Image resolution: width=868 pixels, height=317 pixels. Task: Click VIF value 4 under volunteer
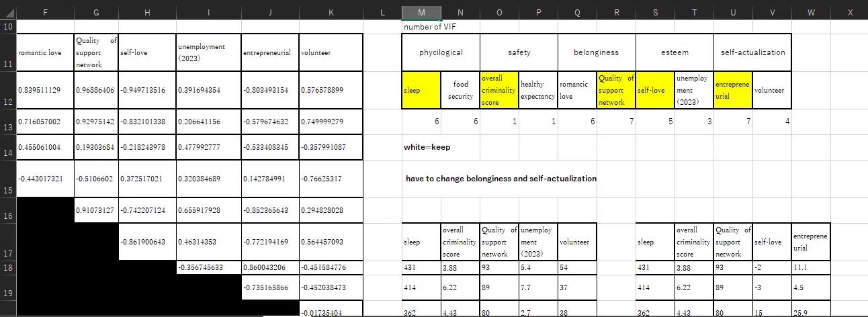772,121
